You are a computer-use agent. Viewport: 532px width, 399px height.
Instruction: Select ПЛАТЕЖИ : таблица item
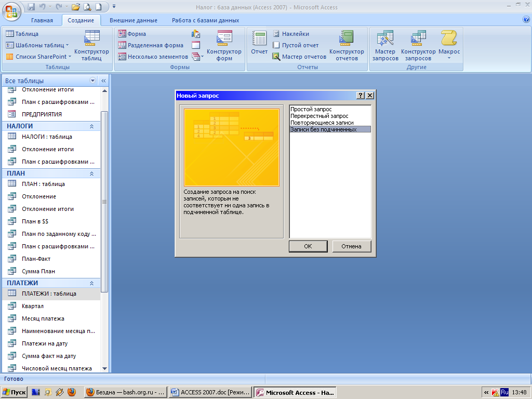pyautogui.click(x=51, y=294)
